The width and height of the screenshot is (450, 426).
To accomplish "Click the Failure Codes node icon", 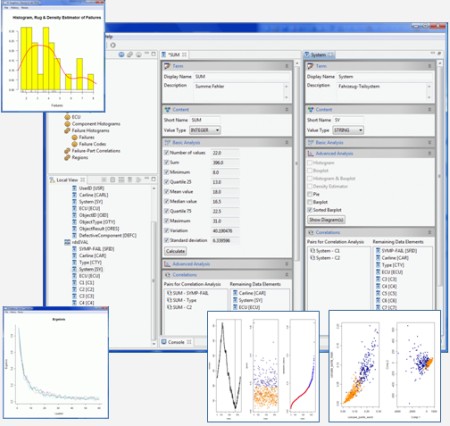I will coord(75,144).
